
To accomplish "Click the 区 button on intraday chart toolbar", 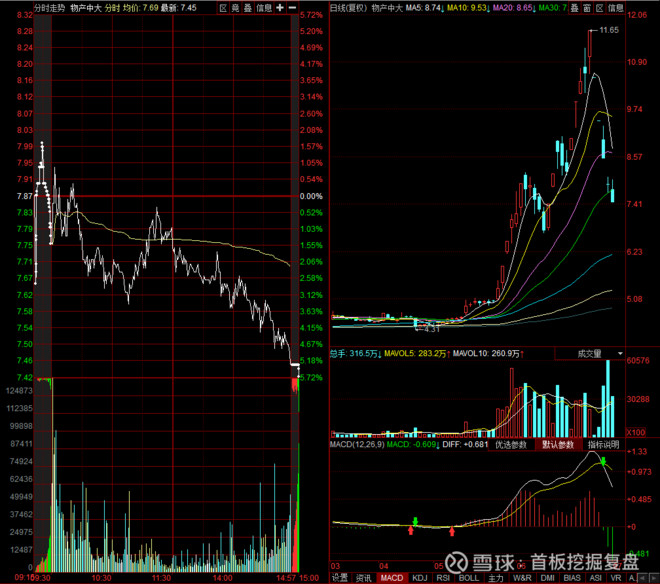I will click(x=223, y=8).
